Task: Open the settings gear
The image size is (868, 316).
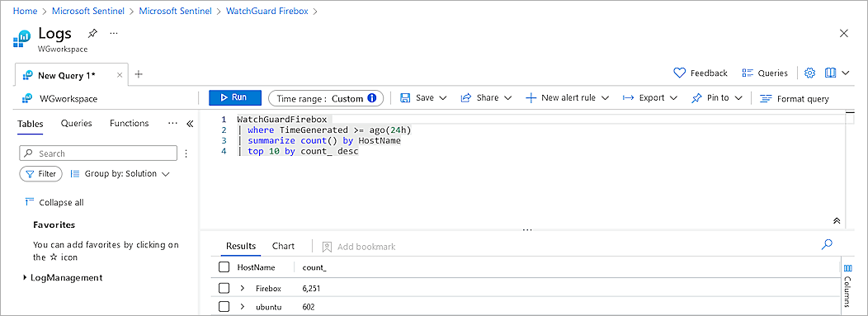Action: [810, 73]
